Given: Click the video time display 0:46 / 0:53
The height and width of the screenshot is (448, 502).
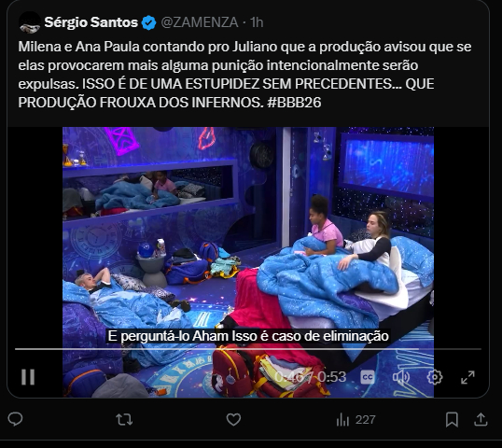Looking at the screenshot, I should click(310, 377).
